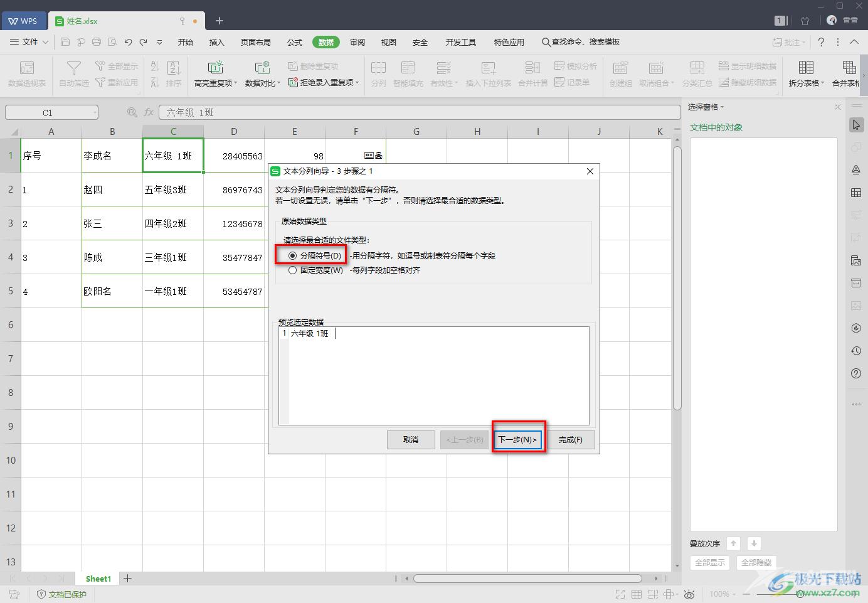The height and width of the screenshot is (603, 868).
Task: Click the 全部隐藏 button in selection pane
Action: (x=756, y=562)
